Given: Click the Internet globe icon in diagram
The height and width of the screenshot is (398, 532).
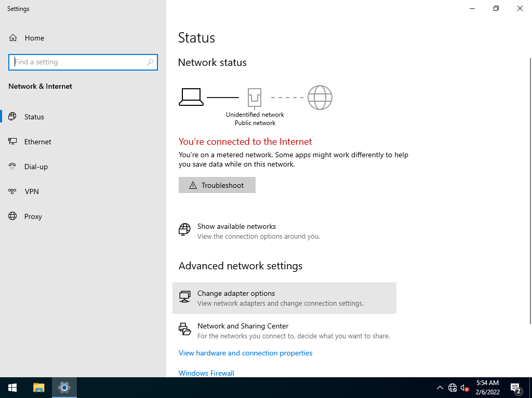Looking at the screenshot, I should click(320, 98).
